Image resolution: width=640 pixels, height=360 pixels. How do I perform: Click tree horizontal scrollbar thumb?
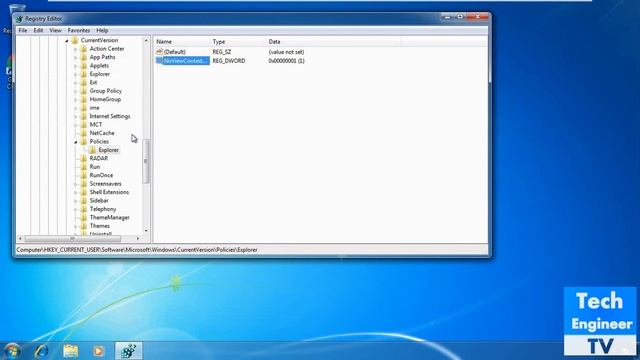tap(73, 238)
